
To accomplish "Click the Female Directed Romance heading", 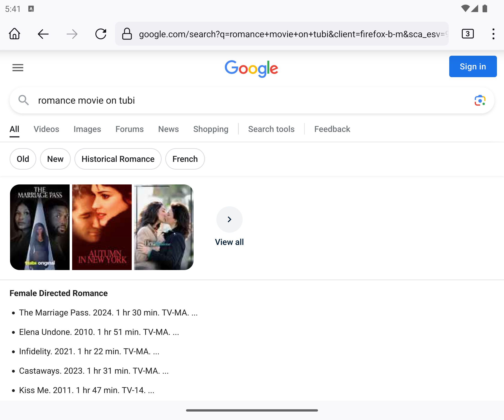I will click(x=59, y=293).
